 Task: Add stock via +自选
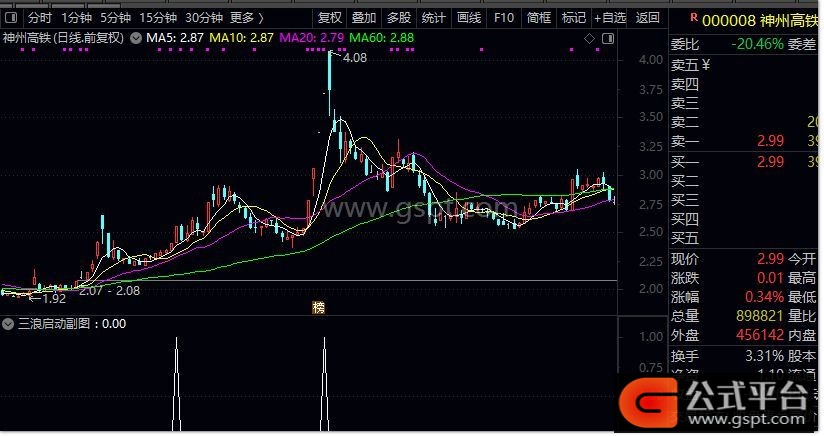point(610,18)
